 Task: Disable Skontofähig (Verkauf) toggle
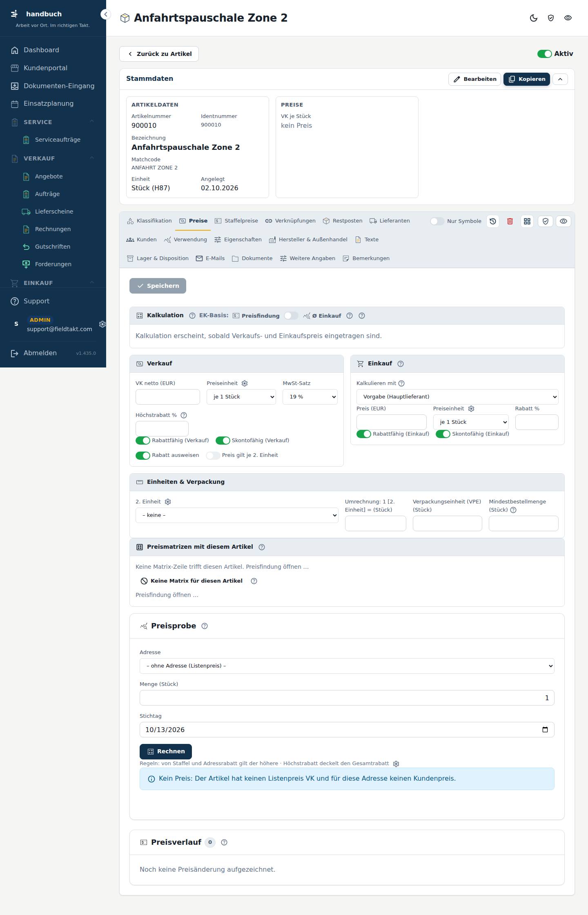click(223, 441)
